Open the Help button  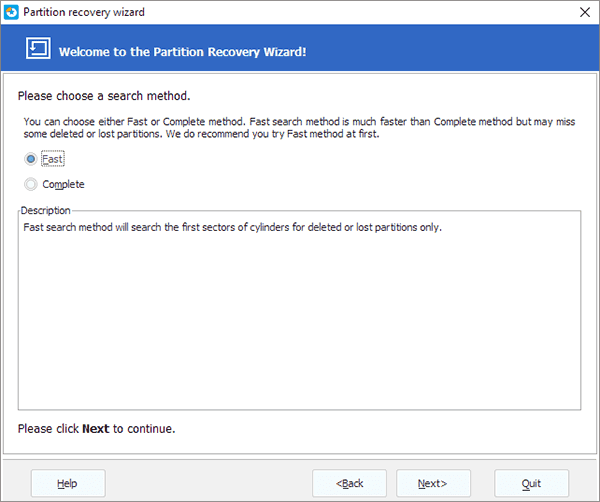coord(68,483)
